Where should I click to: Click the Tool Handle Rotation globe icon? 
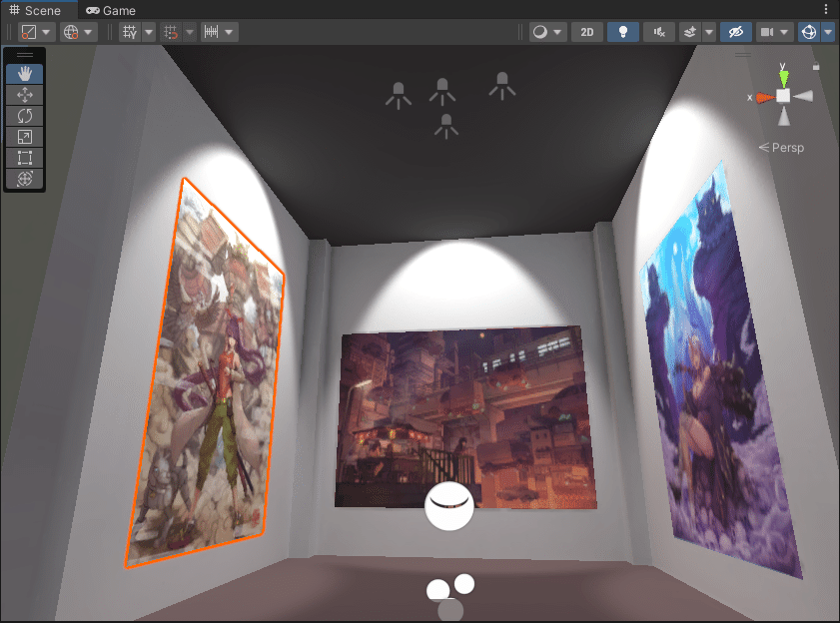[71, 32]
